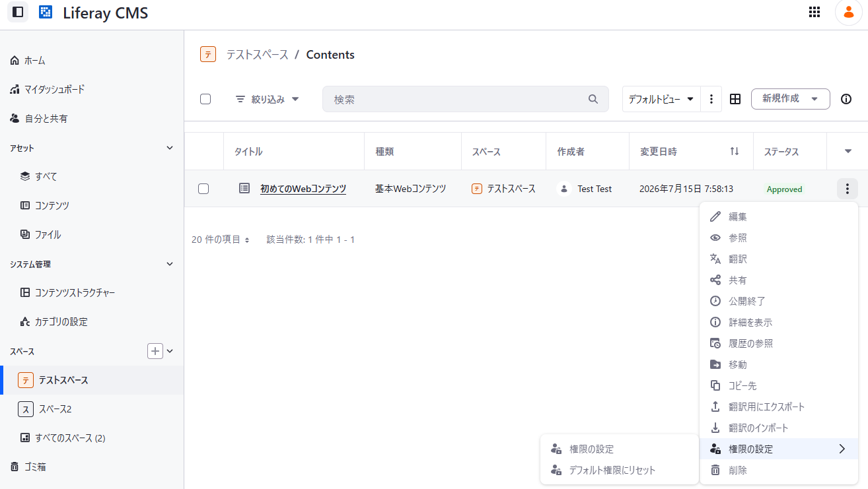Change the 20 件の項目 page size
The width and height of the screenshot is (868, 489).
pyautogui.click(x=221, y=240)
